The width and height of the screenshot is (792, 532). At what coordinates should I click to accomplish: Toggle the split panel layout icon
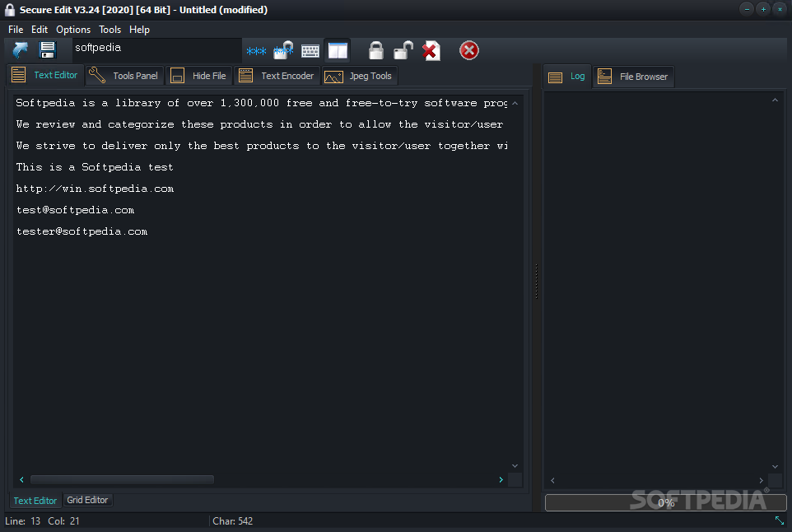338,50
